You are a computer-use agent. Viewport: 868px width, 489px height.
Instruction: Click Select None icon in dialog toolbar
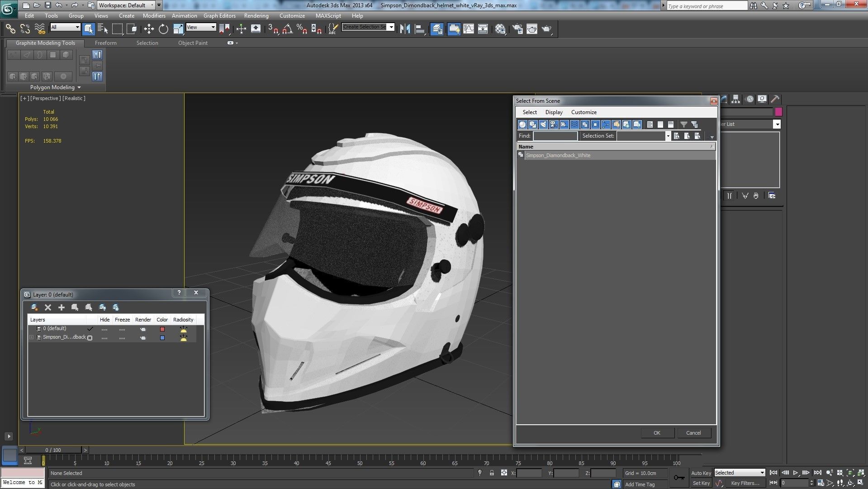(660, 124)
